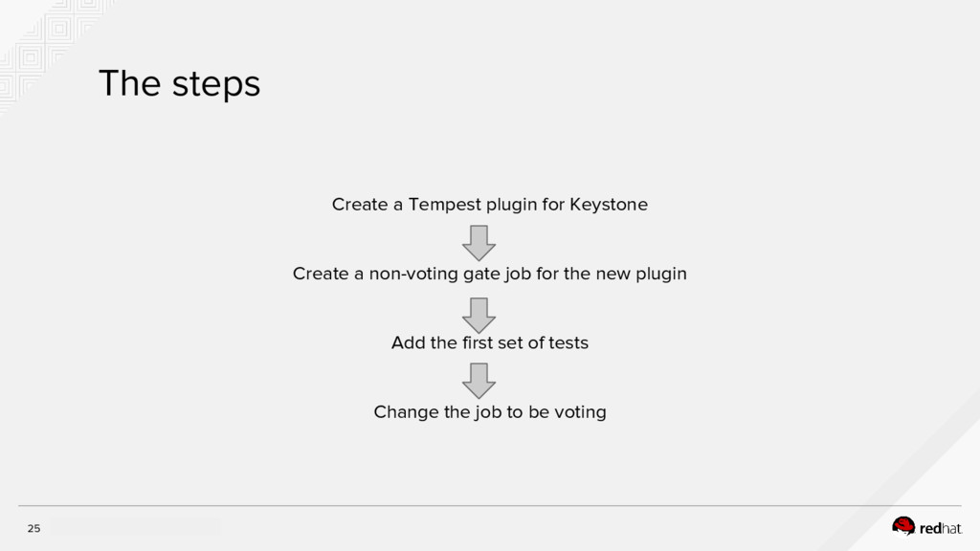Click the Red Hat fedora logo icon
This screenshot has width=980, height=551.
click(x=903, y=525)
